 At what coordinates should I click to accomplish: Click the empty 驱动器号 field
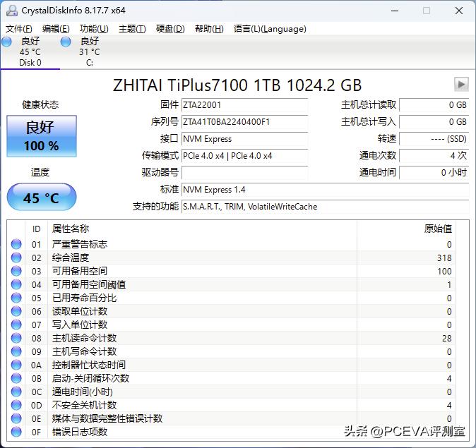tap(244, 173)
